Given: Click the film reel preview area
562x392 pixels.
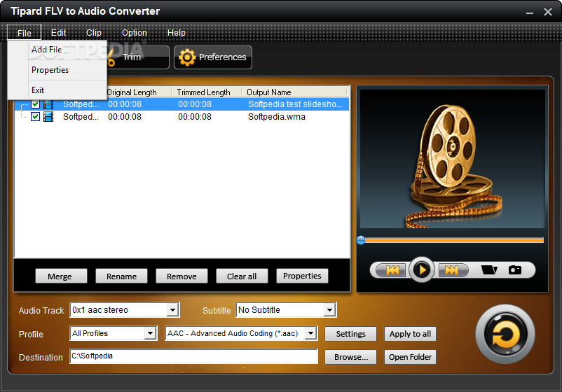Looking at the screenshot, I should [x=452, y=159].
